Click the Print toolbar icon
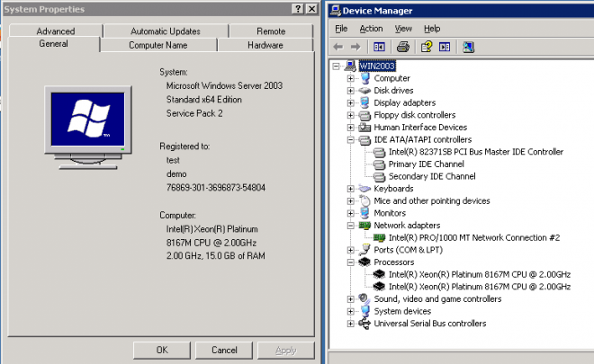The height and width of the screenshot is (364, 594). coord(402,47)
